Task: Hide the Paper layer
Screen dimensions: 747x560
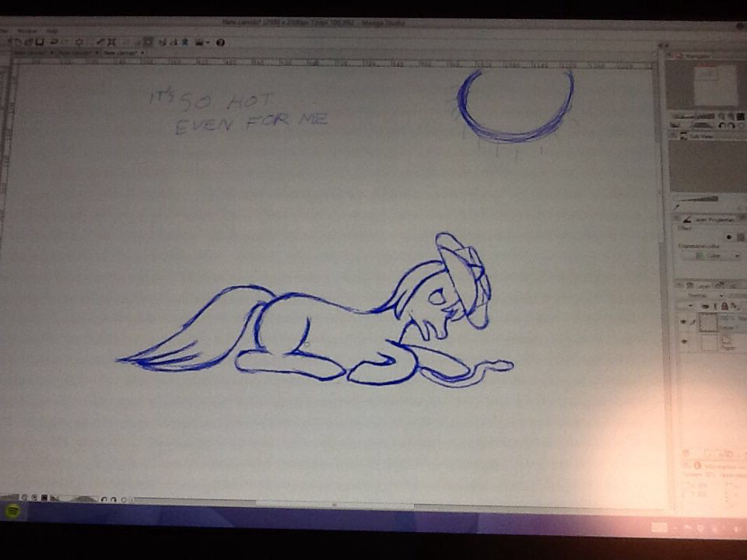Action: pyautogui.click(x=684, y=341)
